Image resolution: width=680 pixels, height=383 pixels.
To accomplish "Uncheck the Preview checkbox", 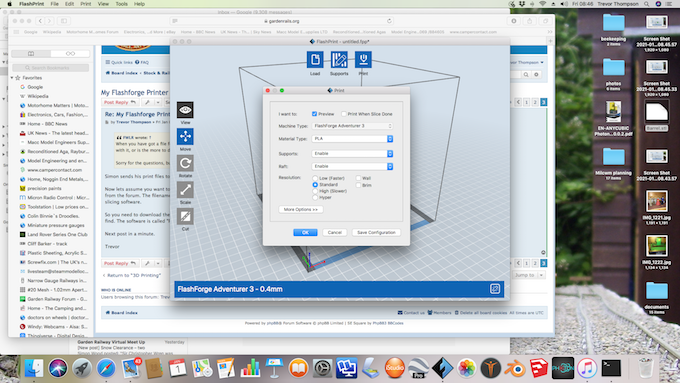I will (314, 114).
